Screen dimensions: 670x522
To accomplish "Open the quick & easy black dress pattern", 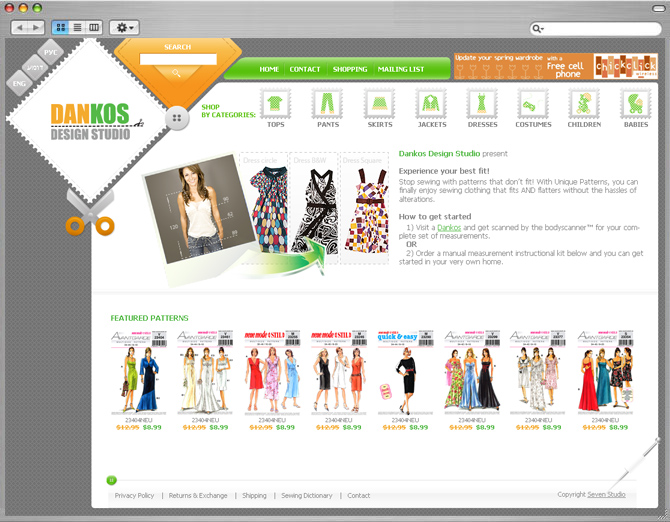I will [x=405, y=372].
